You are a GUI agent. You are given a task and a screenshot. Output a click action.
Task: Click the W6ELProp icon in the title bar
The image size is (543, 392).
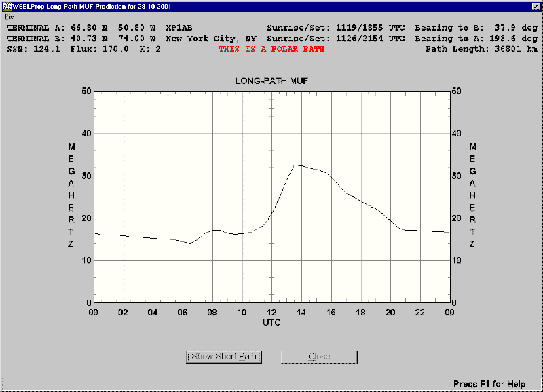pos(6,6)
